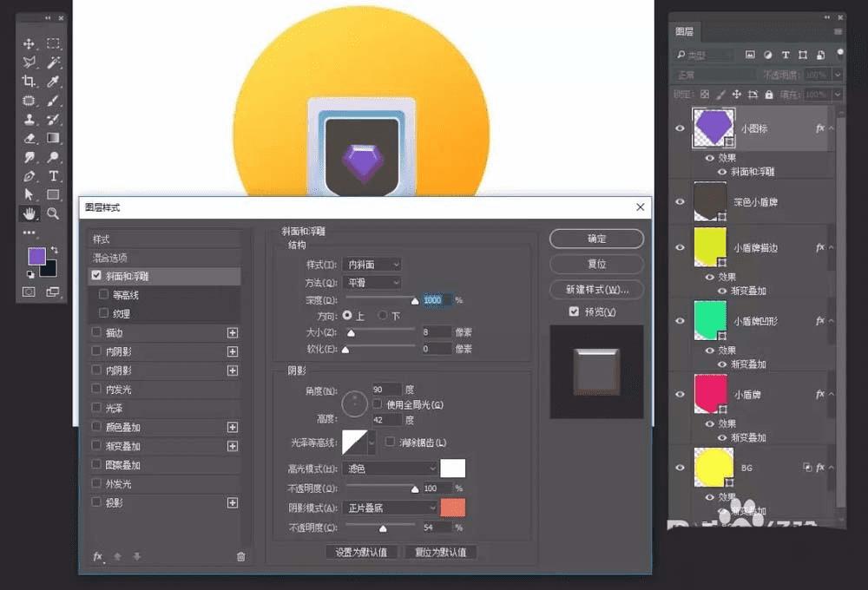Select the Dodge tool
The width and height of the screenshot is (868, 590).
click(53, 157)
